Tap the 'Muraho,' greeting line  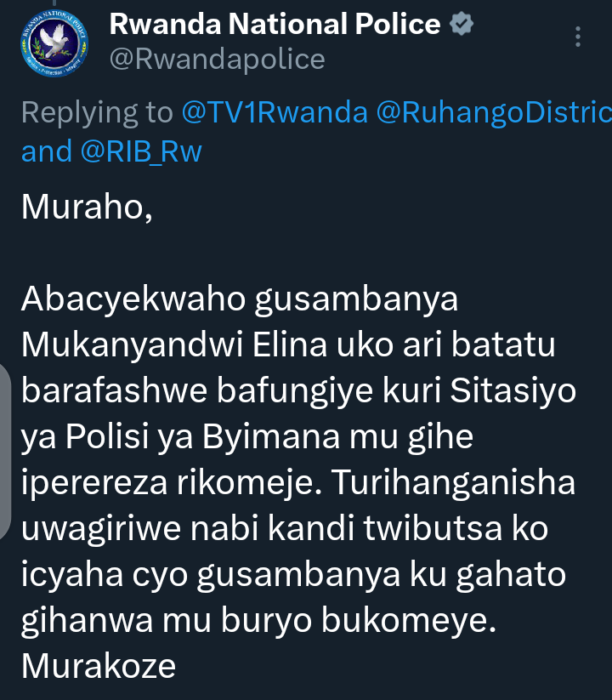87,208
